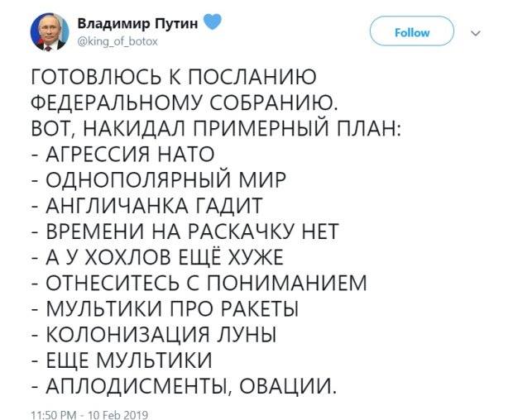Click the line ВОТ, НАКИДАЛ ПРИМЕРНЫЙ ПЛАН
Image resolution: width=513 pixels, height=420 pixels.
(x=217, y=128)
